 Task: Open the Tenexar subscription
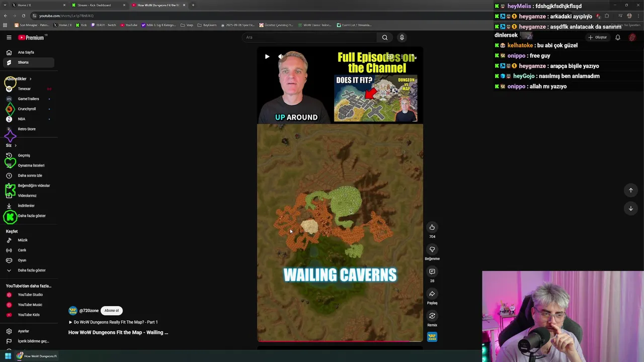[x=28, y=89]
